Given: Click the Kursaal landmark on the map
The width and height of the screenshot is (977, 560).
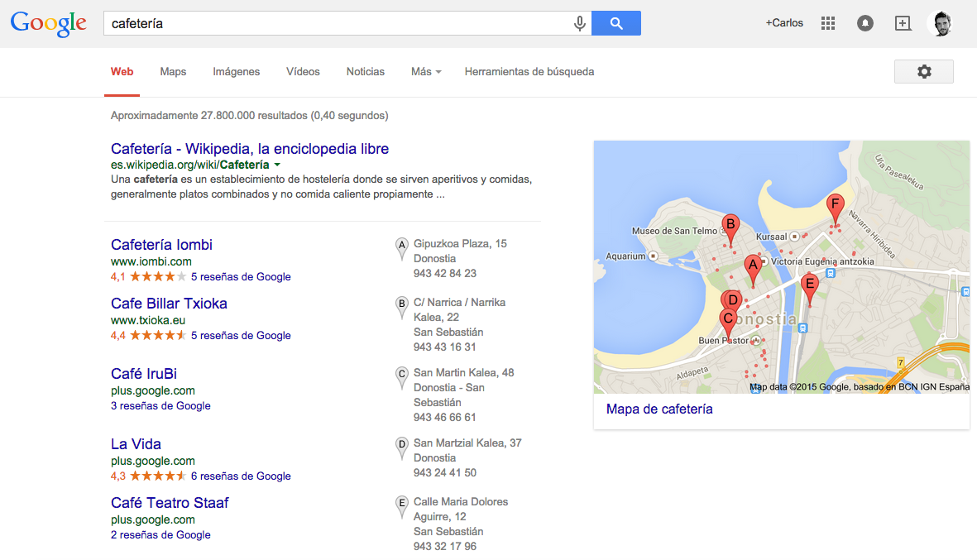Looking at the screenshot, I should click(x=778, y=237).
